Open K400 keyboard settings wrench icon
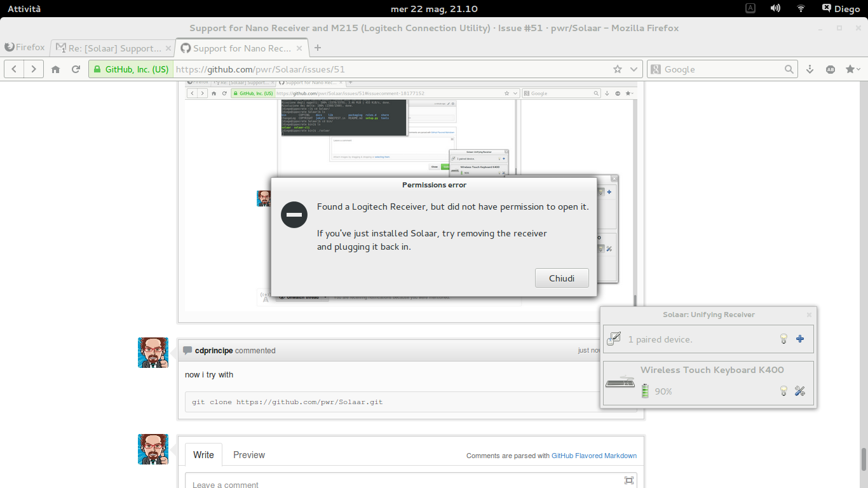 click(x=800, y=391)
